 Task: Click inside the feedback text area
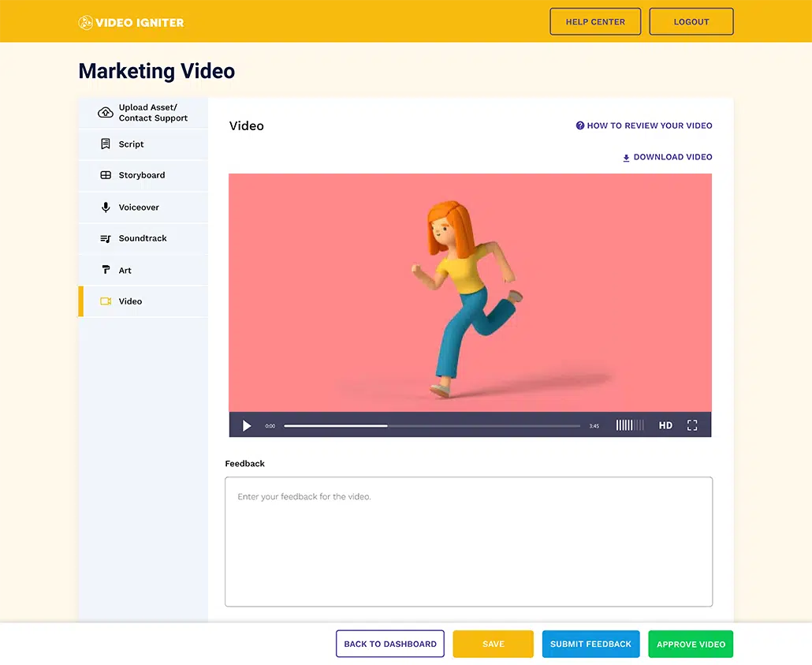point(468,540)
